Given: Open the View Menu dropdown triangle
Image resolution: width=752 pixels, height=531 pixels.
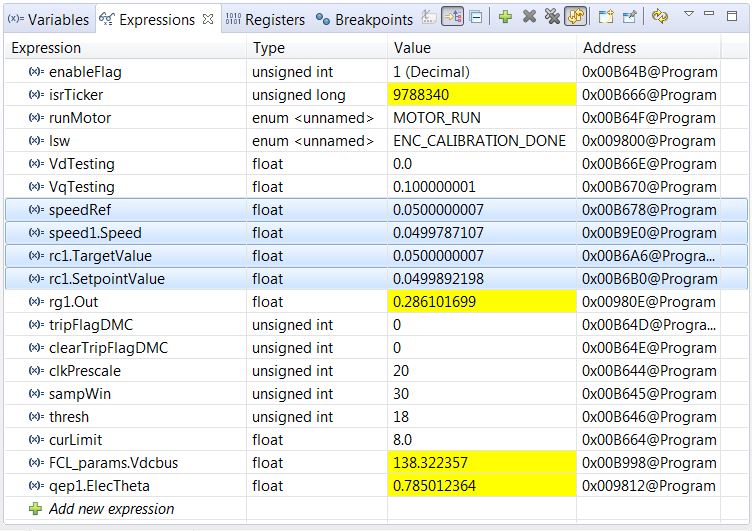Looking at the screenshot, I should (689, 16).
